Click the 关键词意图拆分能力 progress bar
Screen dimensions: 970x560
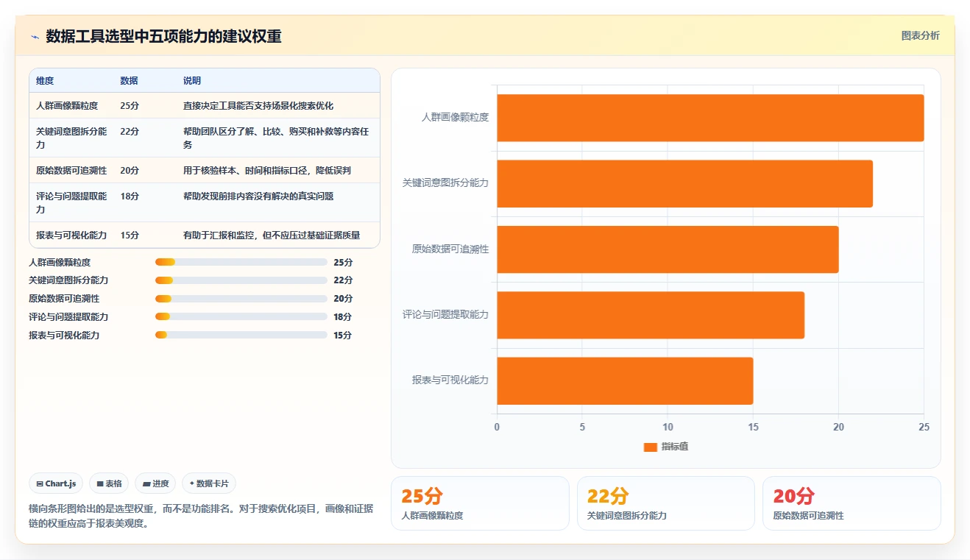[x=241, y=280]
